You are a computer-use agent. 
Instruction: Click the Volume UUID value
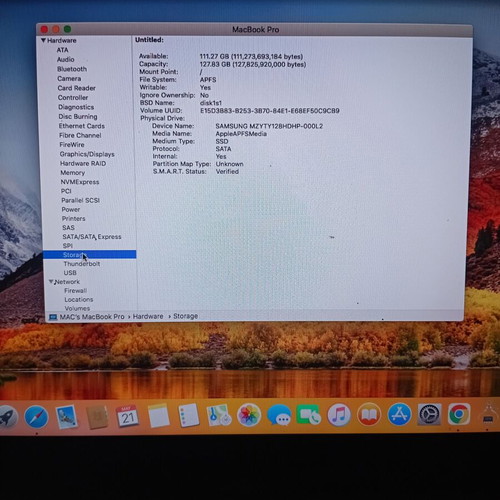(270, 111)
